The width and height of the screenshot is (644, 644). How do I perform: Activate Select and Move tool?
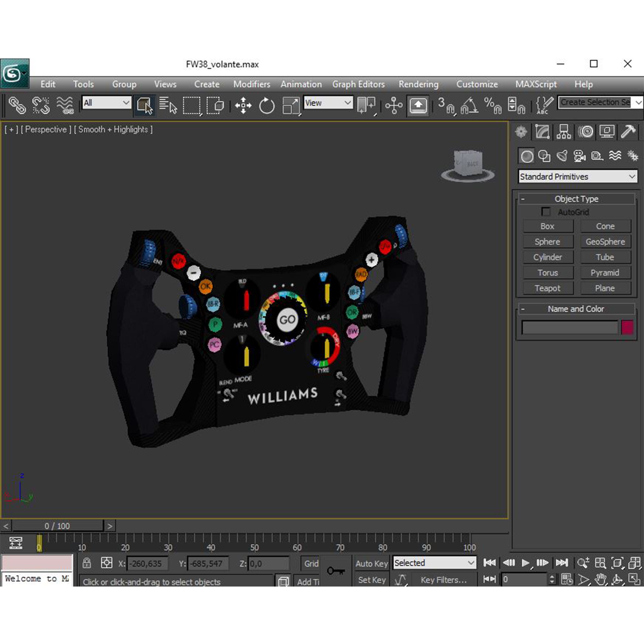tap(243, 106)
